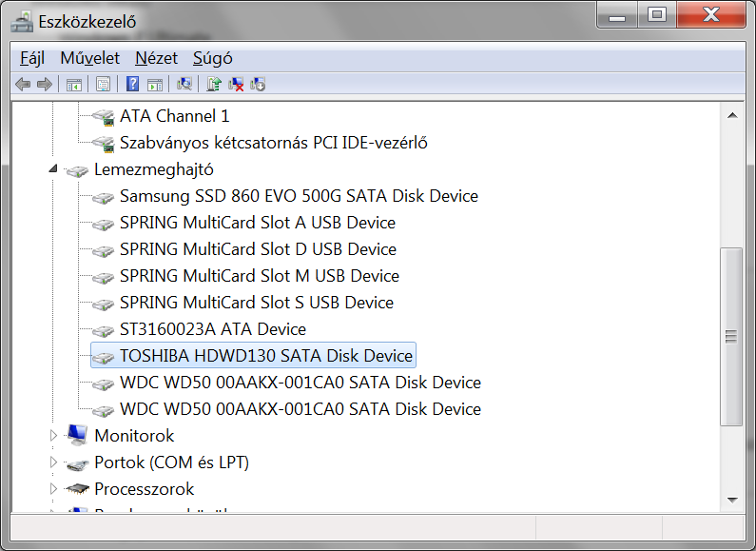Click the controller icon beside ATA Channel 1
This screenshot has width=756, height=551.
click(x=103, y=117)
